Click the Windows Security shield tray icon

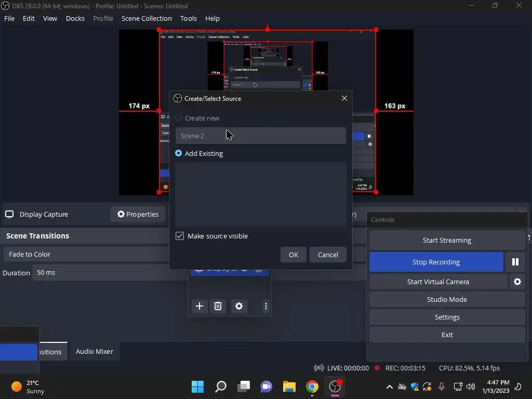415,387
